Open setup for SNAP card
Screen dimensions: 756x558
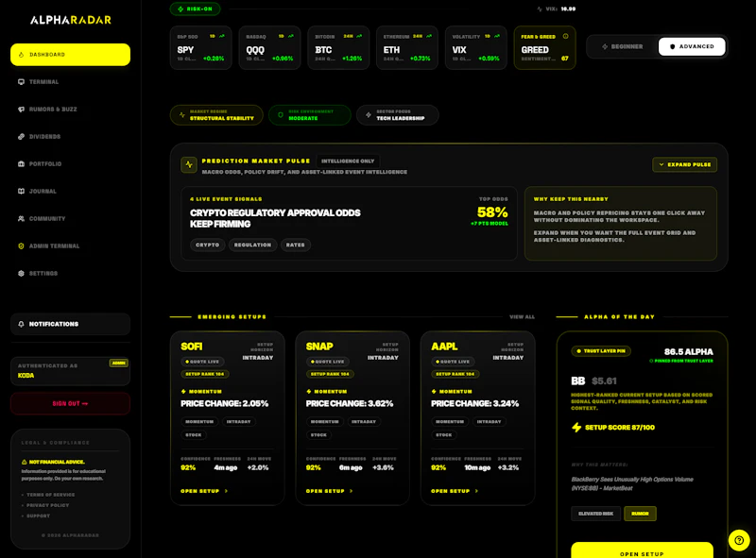tap(330, 491)
